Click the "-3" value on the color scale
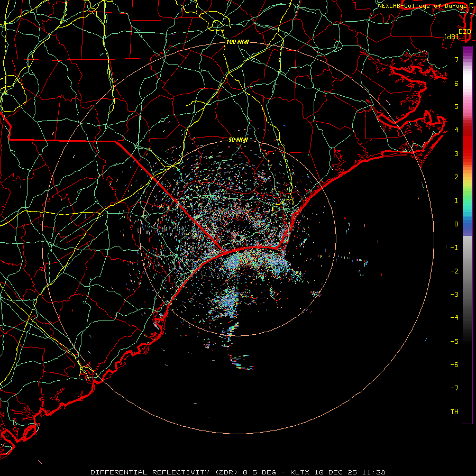The image size is (476, 476). pyautogui.click(x=454, y=295)
